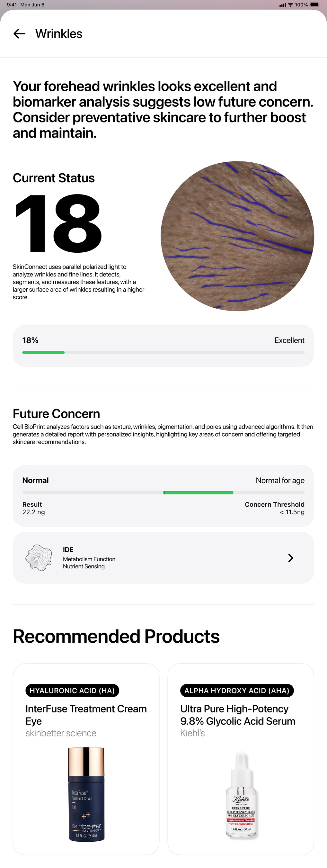Screen dimensions: 327x868
Task: Open the forehead wrinkle scan image
Action: coord(237,236)
